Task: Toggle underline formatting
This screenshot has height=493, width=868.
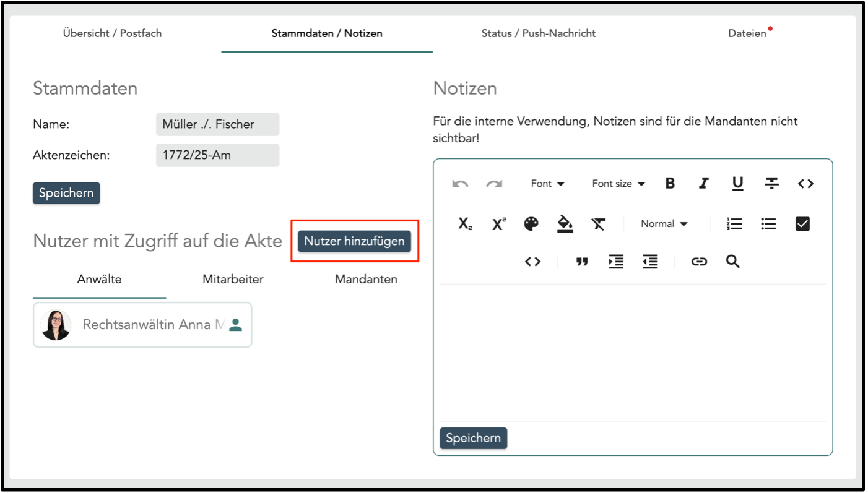Action: click(x=737, y=184)
